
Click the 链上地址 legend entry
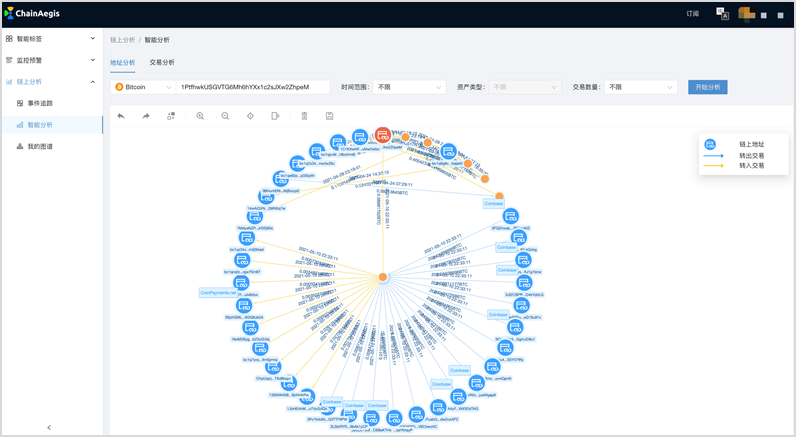pos(752,144)
